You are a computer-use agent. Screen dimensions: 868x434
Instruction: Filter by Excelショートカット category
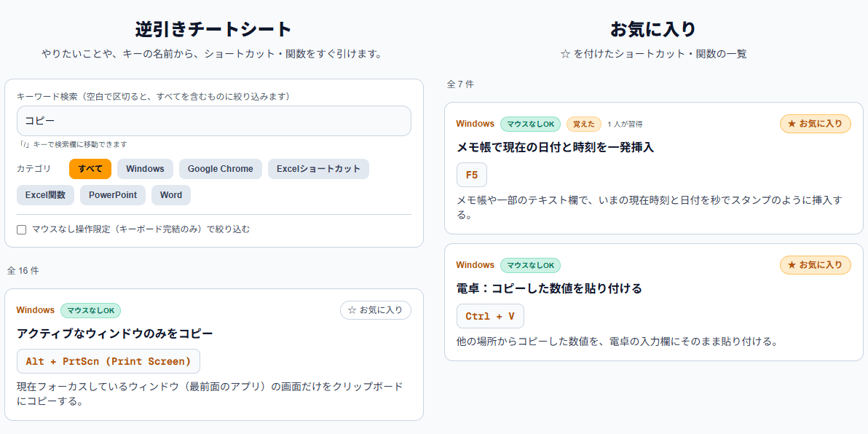pos(318,169)
